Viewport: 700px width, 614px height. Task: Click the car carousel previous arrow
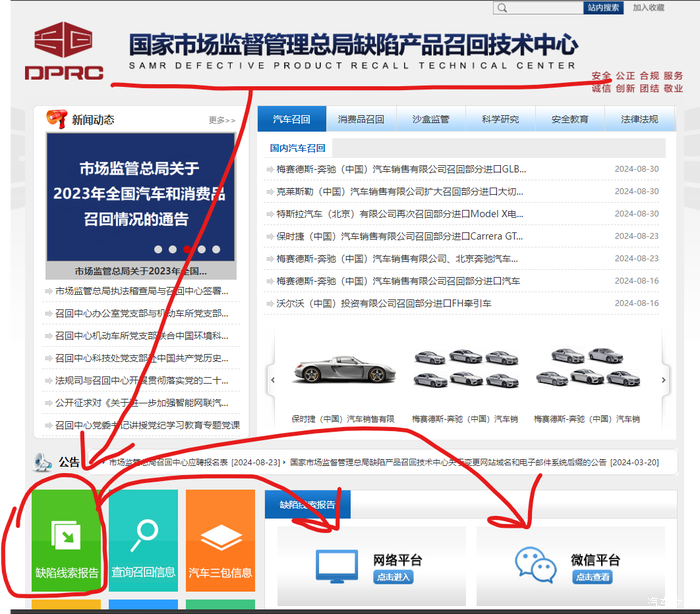click(272, 380)
